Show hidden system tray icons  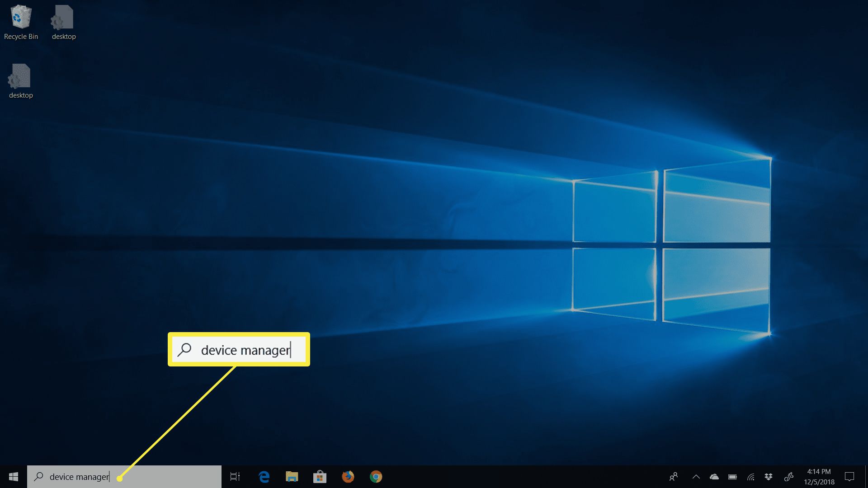pyautogui.click(x=696, y=477)
